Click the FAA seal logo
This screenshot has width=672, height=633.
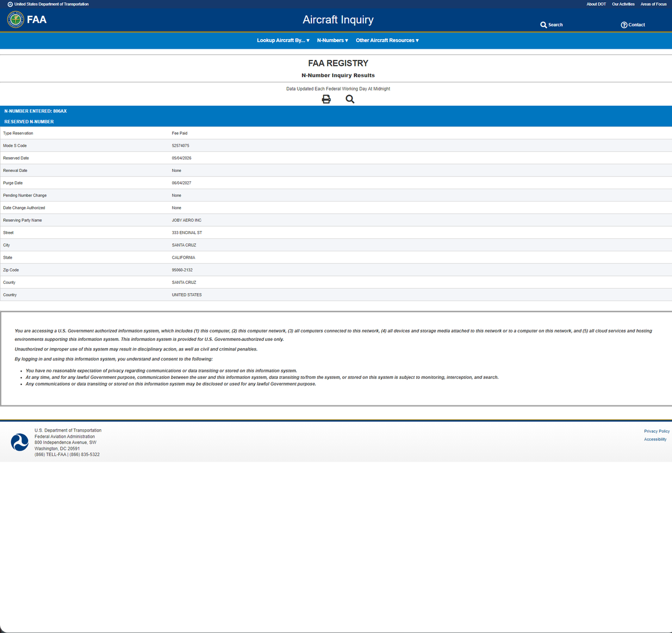coord(16,20)
